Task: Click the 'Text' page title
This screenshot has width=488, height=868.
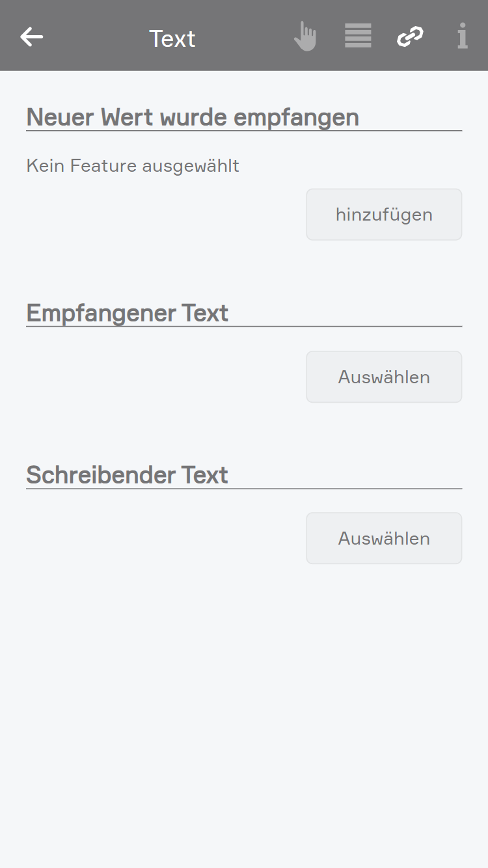Action: click(x=172, y=38)
